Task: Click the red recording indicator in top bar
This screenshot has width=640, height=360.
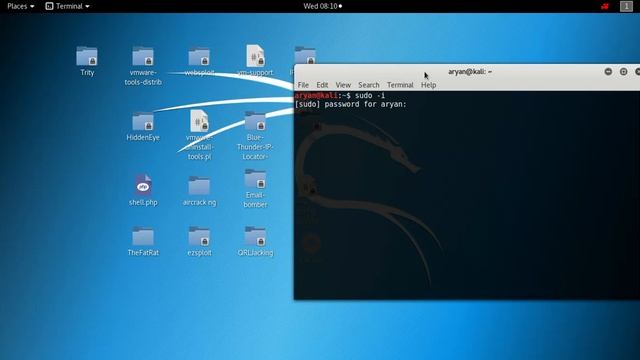Action: tap(604, 6)
